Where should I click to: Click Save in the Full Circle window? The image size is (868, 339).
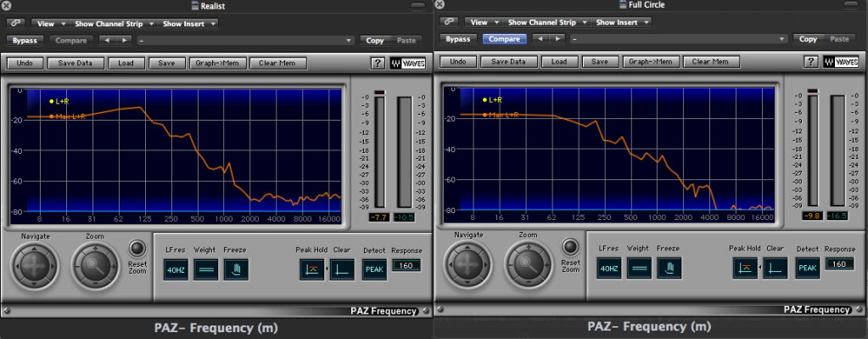pos(600,62)
